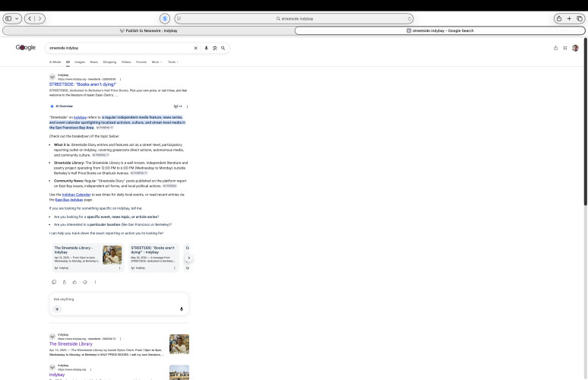Switch to Forums results tab
Screen dimensions: 588x380
(x=141, y=62)
